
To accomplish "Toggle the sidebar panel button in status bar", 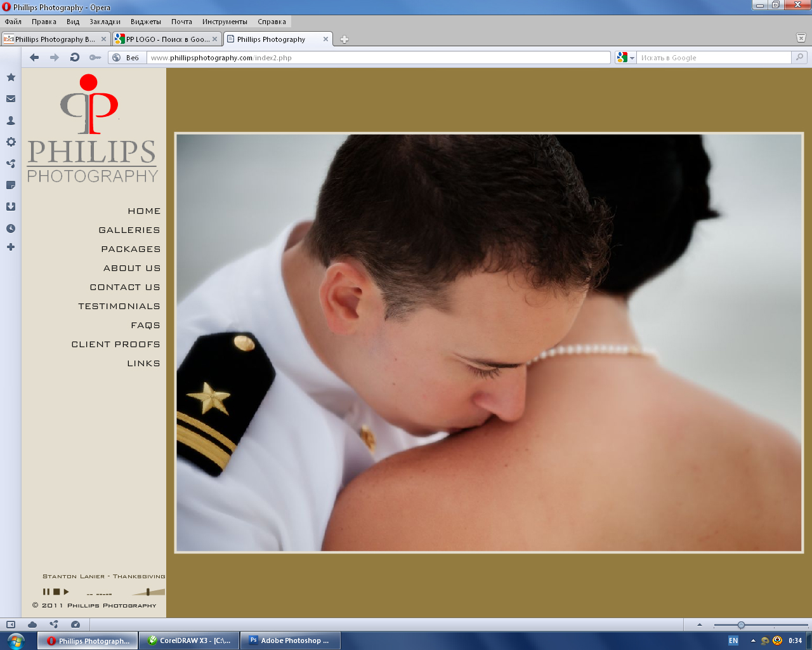I will coord(11,625).
